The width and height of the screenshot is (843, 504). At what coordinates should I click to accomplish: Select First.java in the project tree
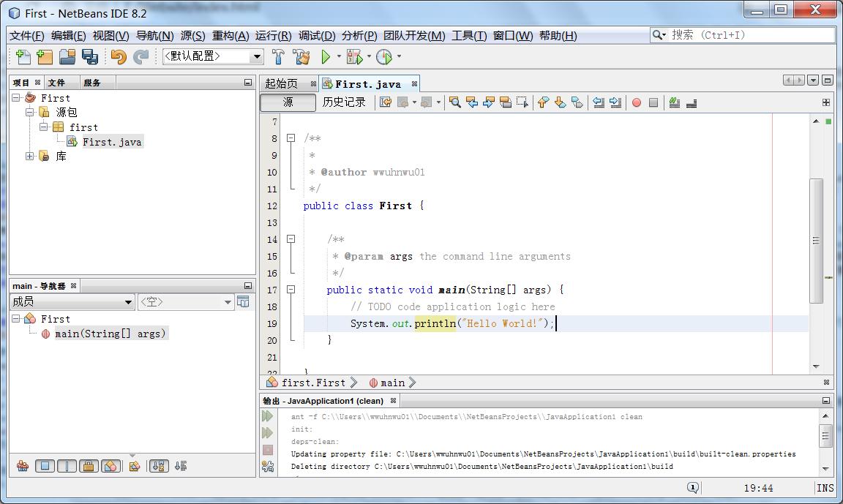pos(111,142)
